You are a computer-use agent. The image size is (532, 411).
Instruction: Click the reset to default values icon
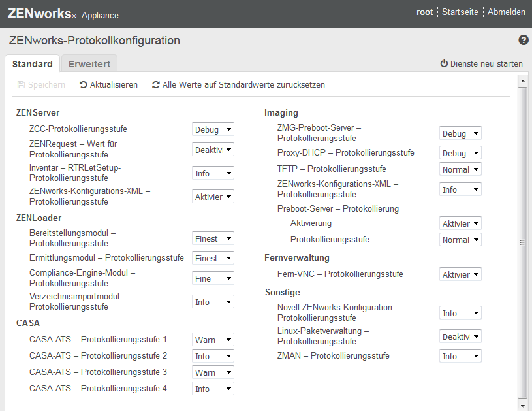[156, 85]
